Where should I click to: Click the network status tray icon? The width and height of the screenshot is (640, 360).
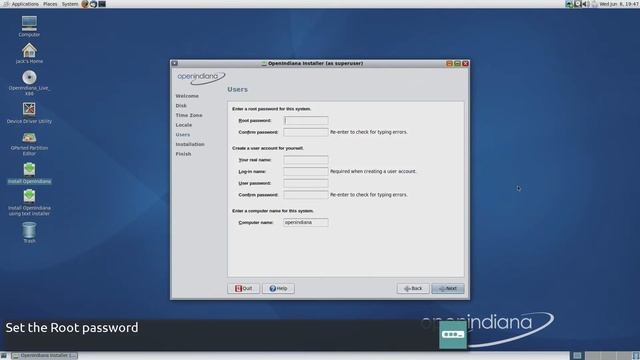pos(569,4)
